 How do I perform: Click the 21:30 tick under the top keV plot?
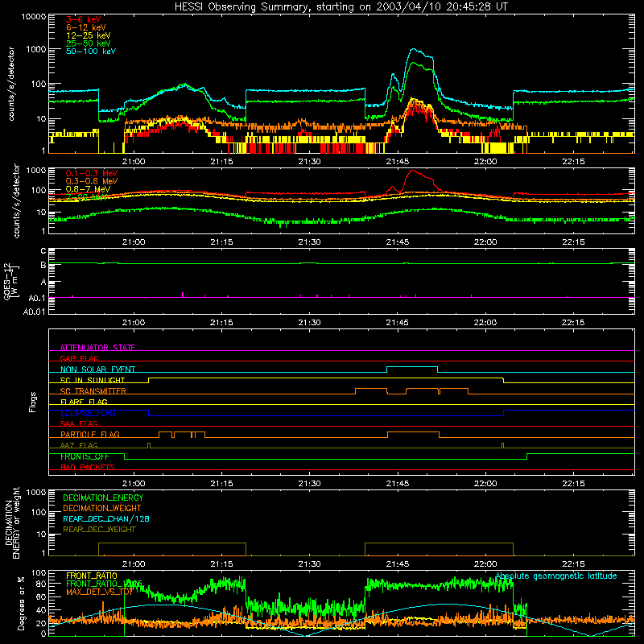[309, 162]
